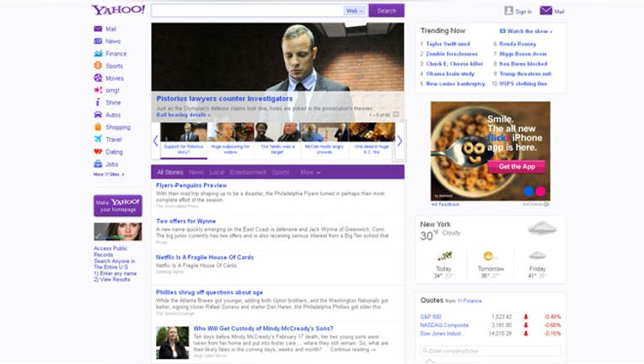The width and height of the screenshot is (644, 364).
Task: Open the Shopping bag icon
Action: [98, 126]
